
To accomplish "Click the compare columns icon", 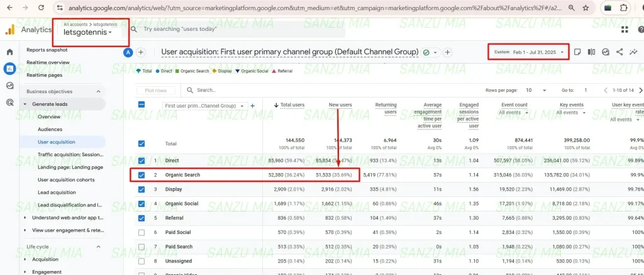I will pyautogui.click(x=591, y=52).
